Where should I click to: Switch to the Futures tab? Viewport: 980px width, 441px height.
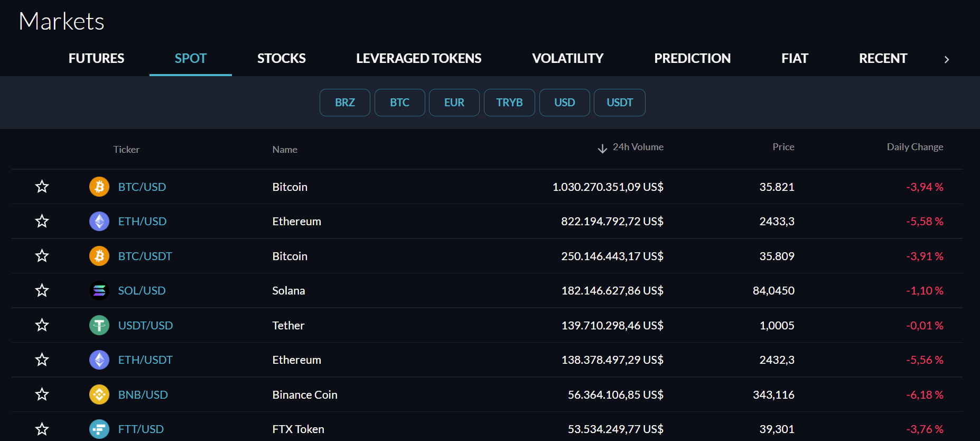coord(96,58)
